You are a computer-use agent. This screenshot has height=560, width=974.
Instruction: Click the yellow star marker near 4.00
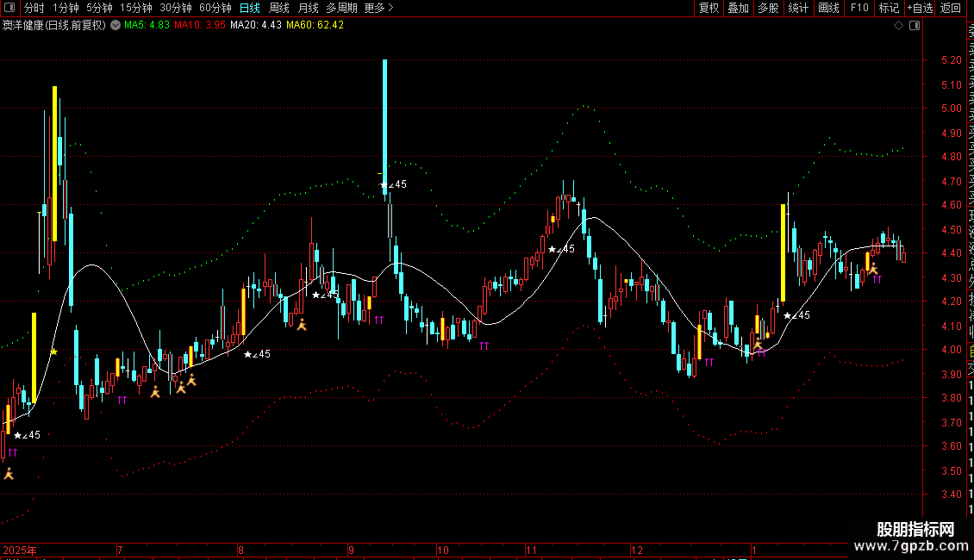[x=54, y=352]
